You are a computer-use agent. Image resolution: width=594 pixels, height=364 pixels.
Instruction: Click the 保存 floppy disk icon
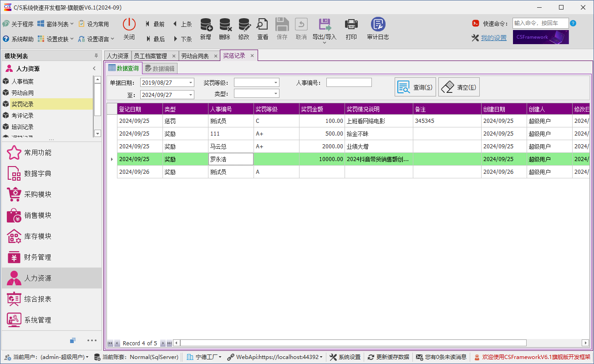[x=282, y=25]
